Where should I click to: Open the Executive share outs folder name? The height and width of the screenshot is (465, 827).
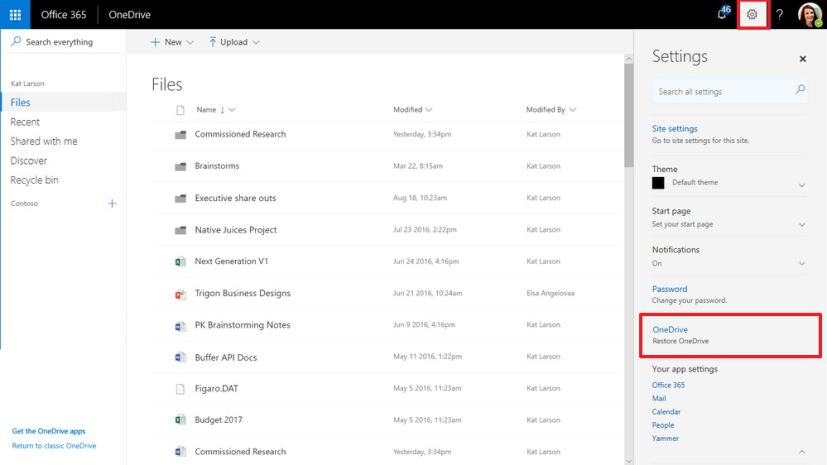pos(235,198)
